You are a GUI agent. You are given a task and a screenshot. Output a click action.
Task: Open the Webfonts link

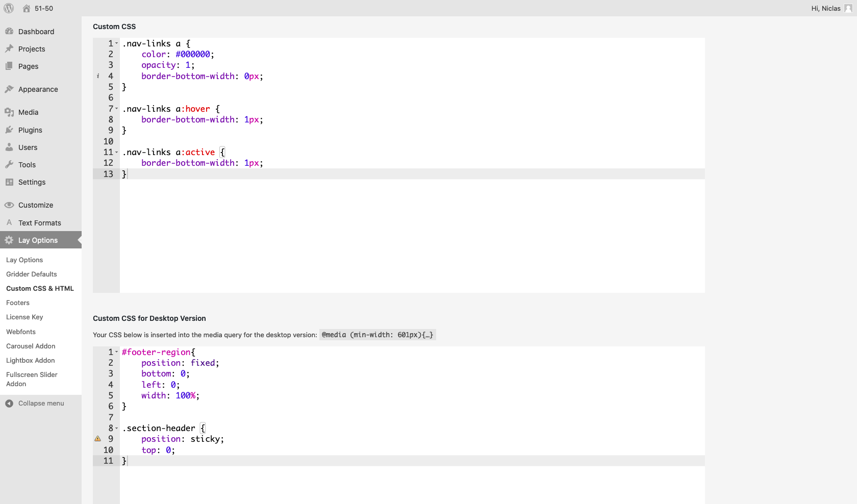click(x=20, y=332)
